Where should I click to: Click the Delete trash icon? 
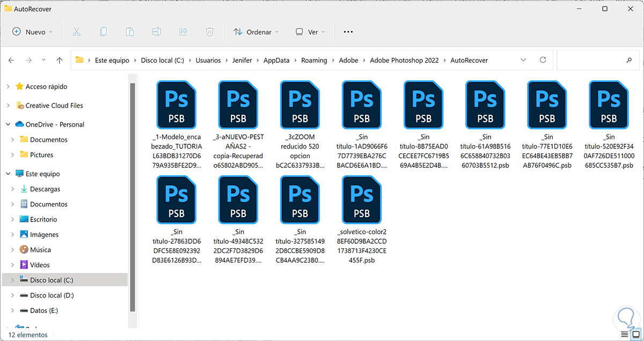click(x=210, y=32)
